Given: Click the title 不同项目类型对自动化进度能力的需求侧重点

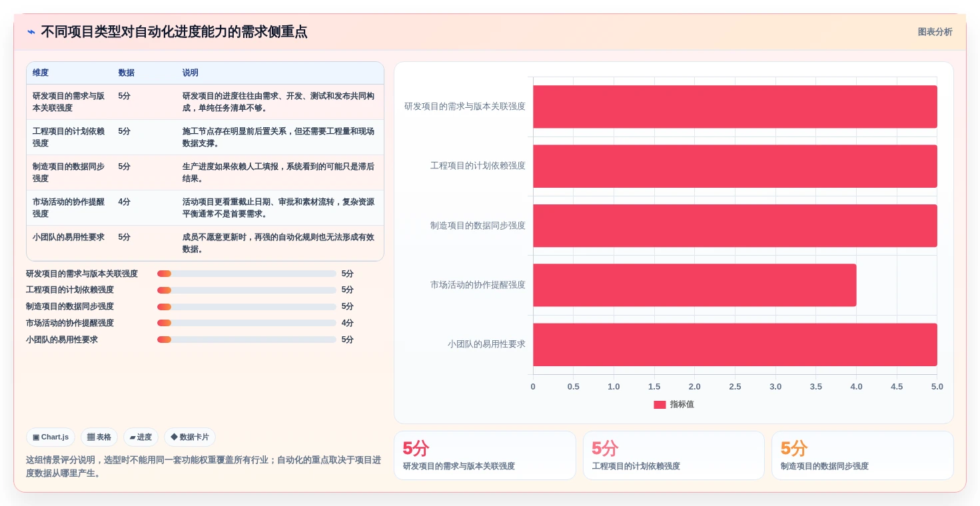Looking at the screenshot, I should pos(175,32).
